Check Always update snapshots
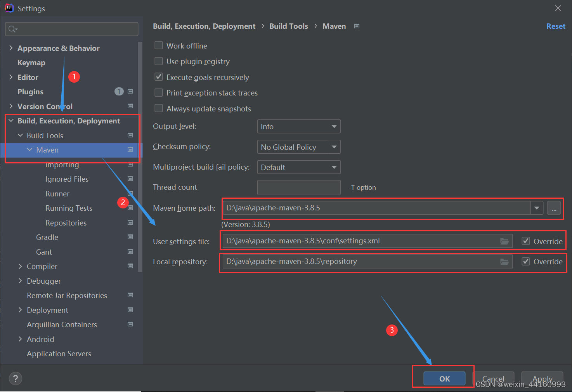The width and height of the screenshot is (572, 392). pyautogui.click(x=159, y=108)
